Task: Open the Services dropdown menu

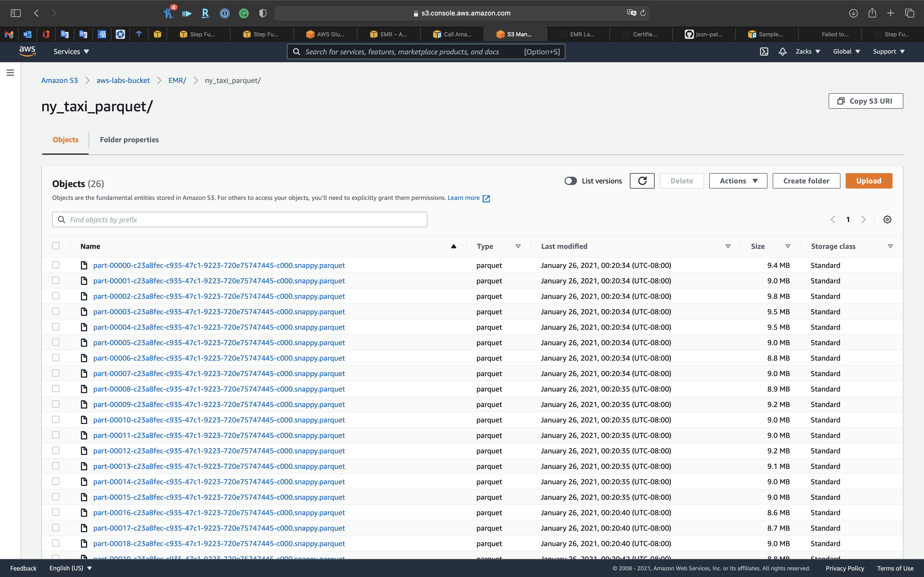Action: click(x=71, y=52)
